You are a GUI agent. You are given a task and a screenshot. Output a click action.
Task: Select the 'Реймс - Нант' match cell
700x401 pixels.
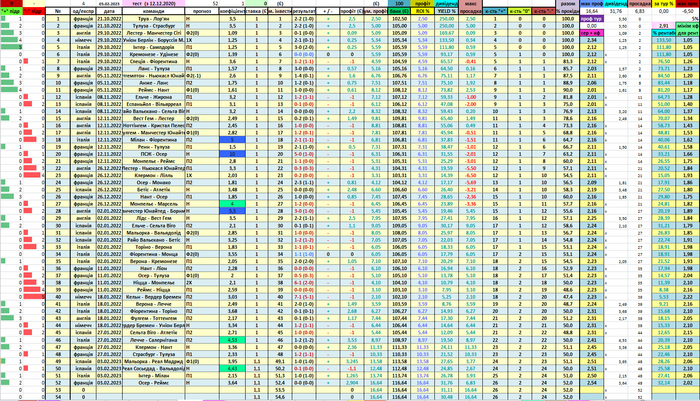[x=154, y=90]
